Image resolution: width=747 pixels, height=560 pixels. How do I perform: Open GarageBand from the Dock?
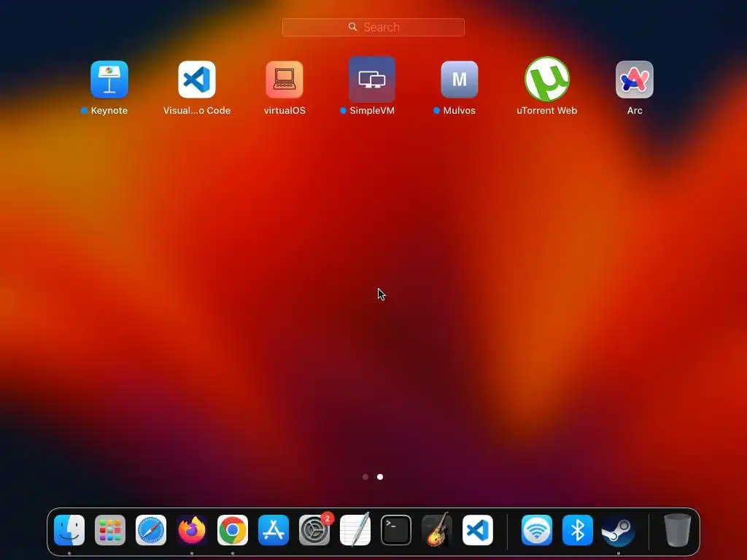pyautogui.click(x=437, y=530)
